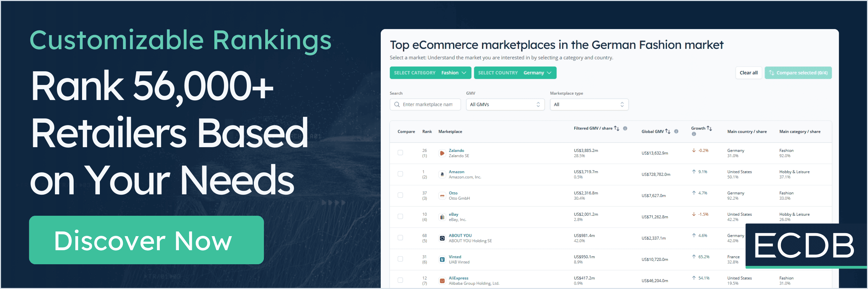Viewport: 868px width, 289px height.
Task: Click the Zalando logo icon
Action: pyautogui.click(x=442, y=153)
